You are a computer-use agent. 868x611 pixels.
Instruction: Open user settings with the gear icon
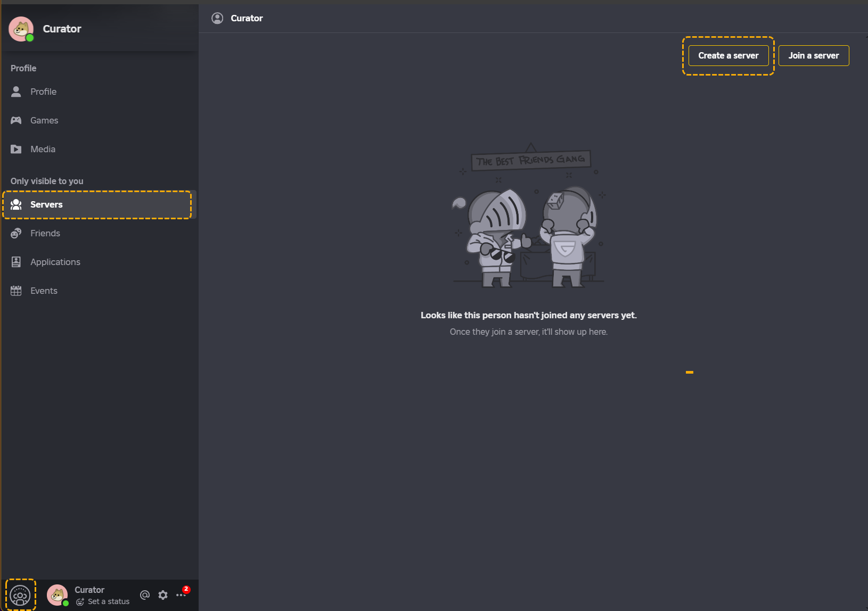(x=162, y=595)
